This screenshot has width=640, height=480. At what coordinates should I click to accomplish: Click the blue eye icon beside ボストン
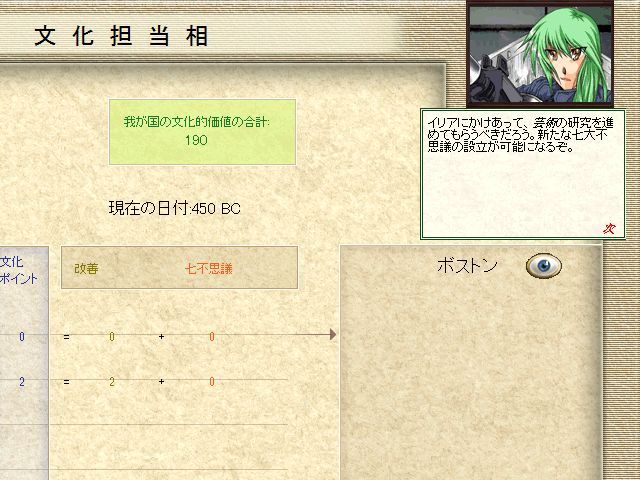pyautogui.click(x=544, y=266)
